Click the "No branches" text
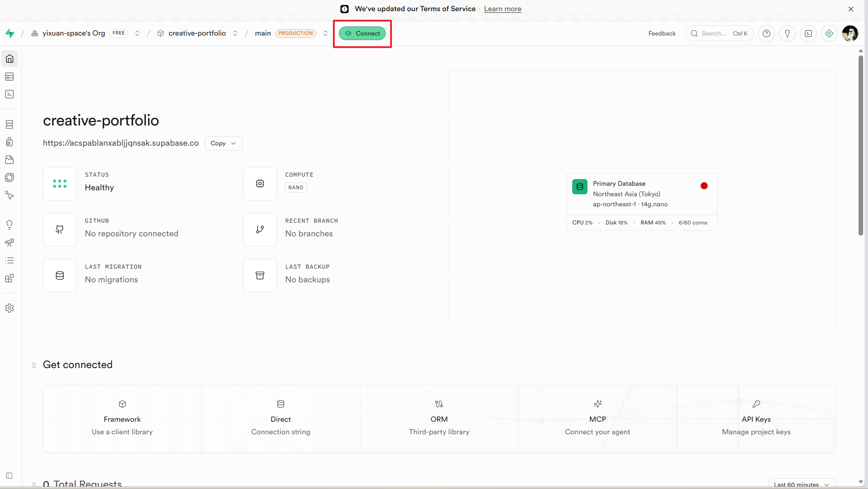The image size is (868, 489). (x=309, y=234)
